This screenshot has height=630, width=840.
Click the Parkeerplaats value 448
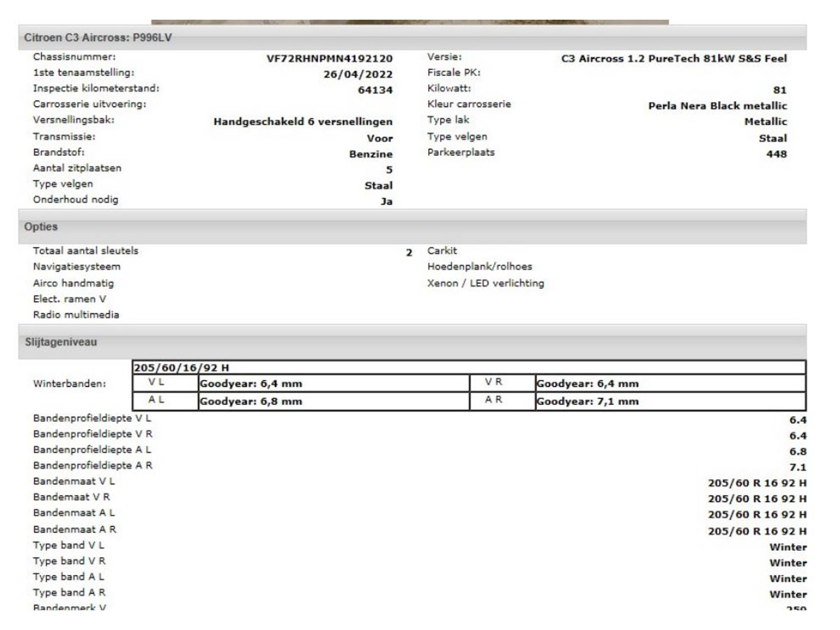point(777,154)
